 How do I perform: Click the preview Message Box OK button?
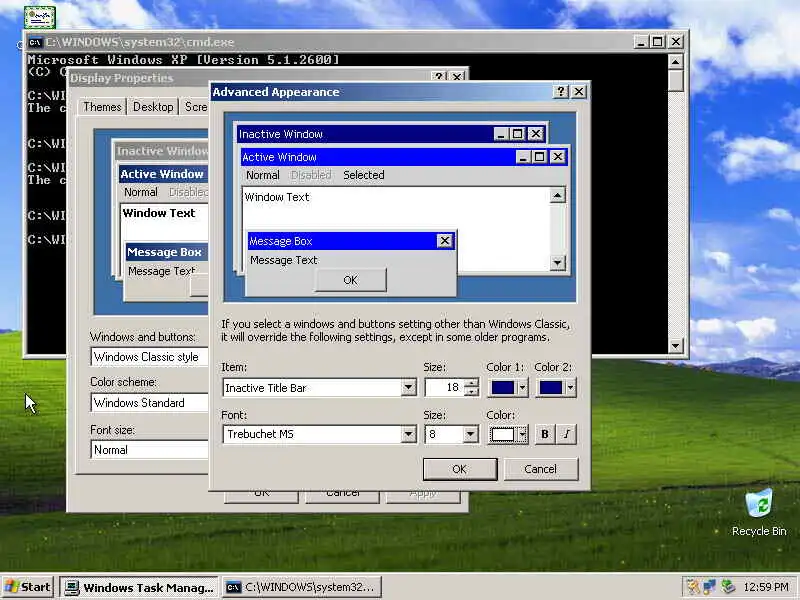point(351,280)
